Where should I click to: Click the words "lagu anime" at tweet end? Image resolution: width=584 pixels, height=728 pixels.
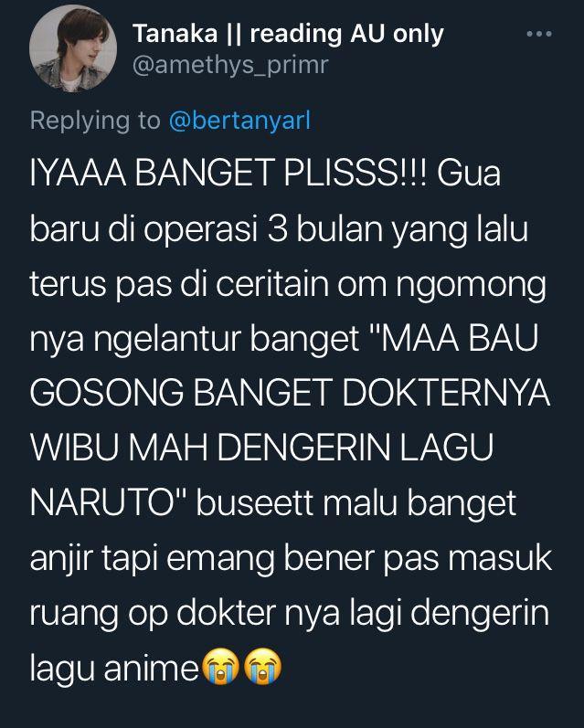point(115,668)
